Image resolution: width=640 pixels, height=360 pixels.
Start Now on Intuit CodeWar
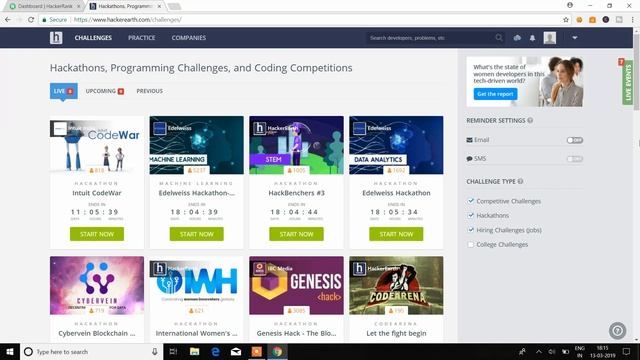pyautogui.click(x=97, y=234)
